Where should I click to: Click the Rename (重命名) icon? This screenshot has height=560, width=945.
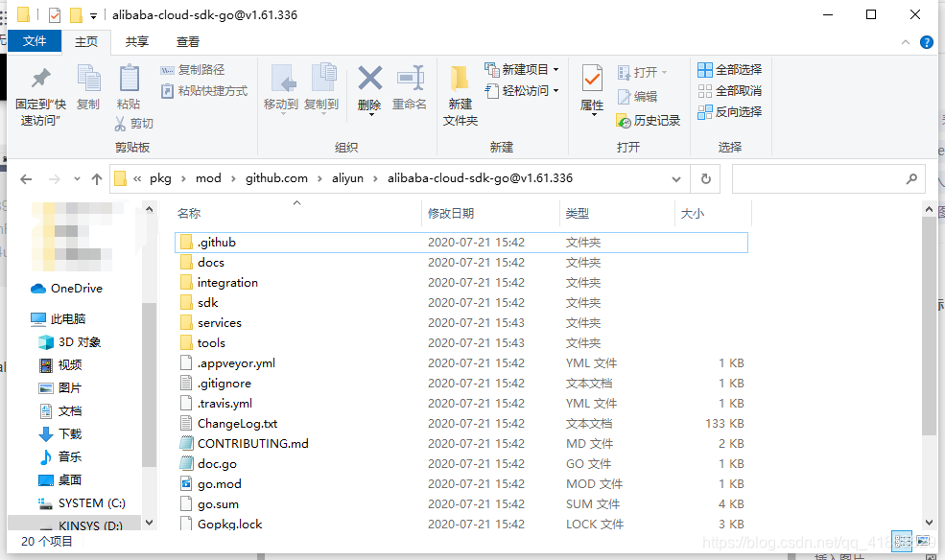point(410,79)
